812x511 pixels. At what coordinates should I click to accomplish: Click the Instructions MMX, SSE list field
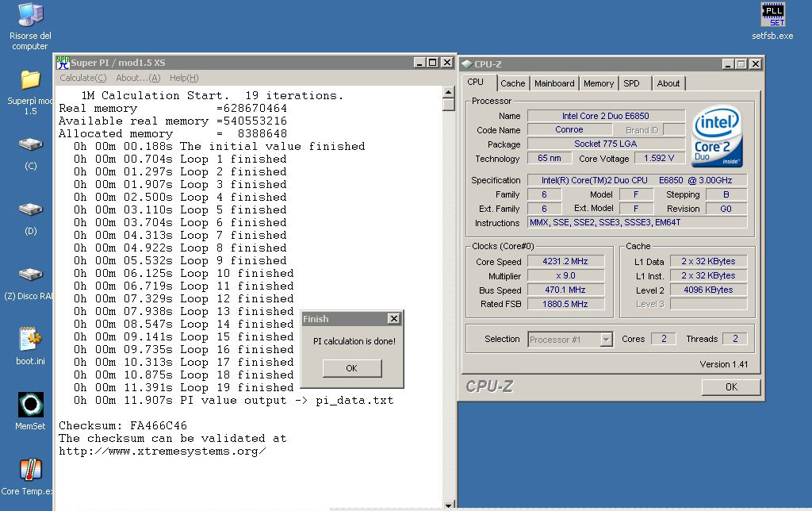point(637,222)
